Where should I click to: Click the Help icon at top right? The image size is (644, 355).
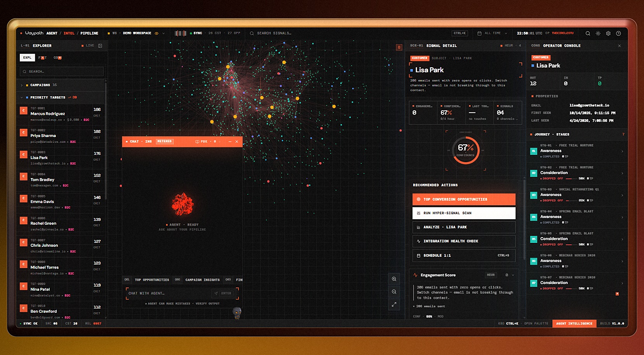tap(618, 33)
